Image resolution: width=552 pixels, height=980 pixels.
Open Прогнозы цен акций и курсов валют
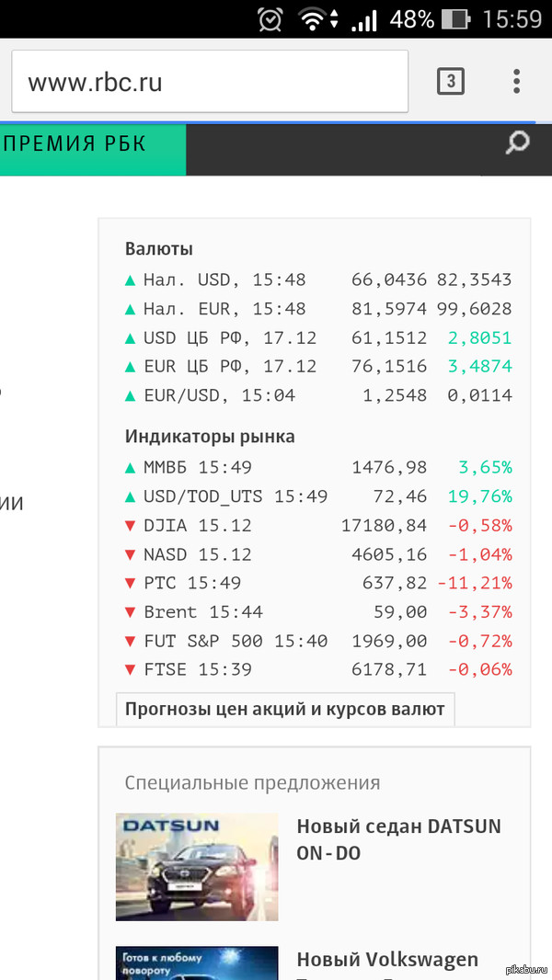click(285, 710)
